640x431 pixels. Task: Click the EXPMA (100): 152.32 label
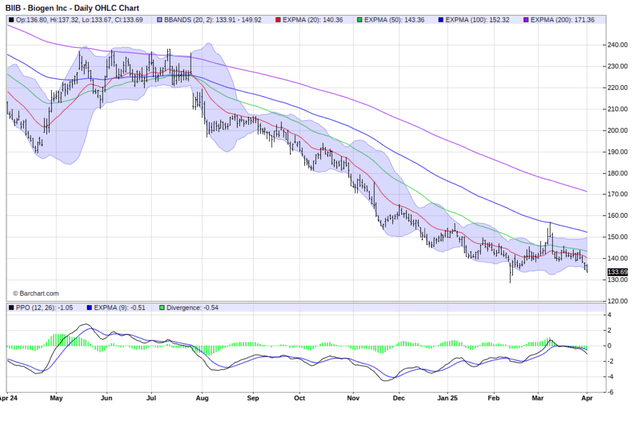477,20
